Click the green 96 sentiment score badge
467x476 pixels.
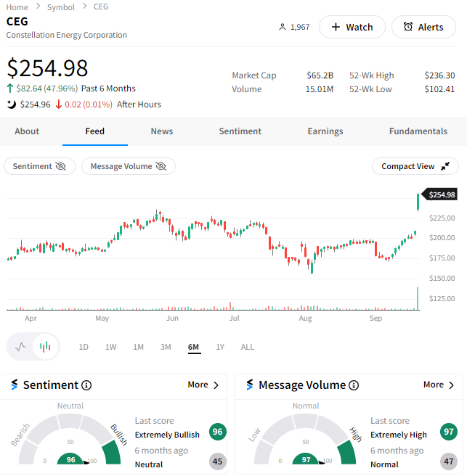coord(218,431)
